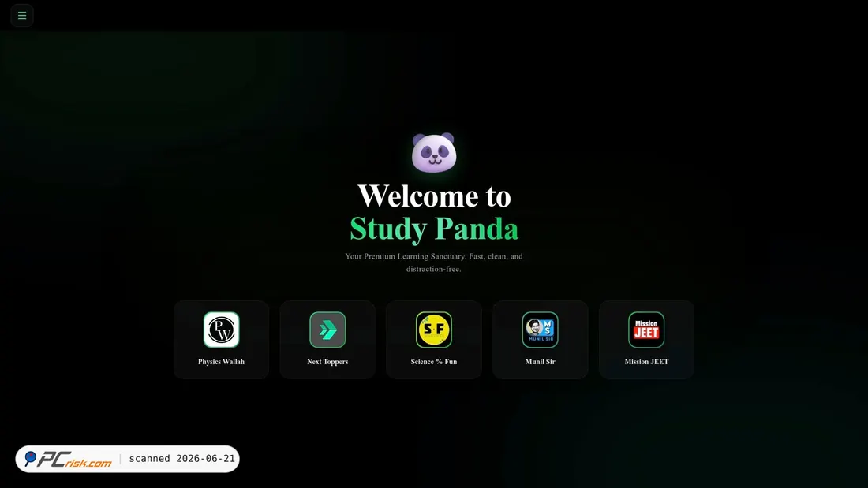This screenshot has width=868, height=488.
Task: Click the Mission JEET card label
Action: click(646, 362)
